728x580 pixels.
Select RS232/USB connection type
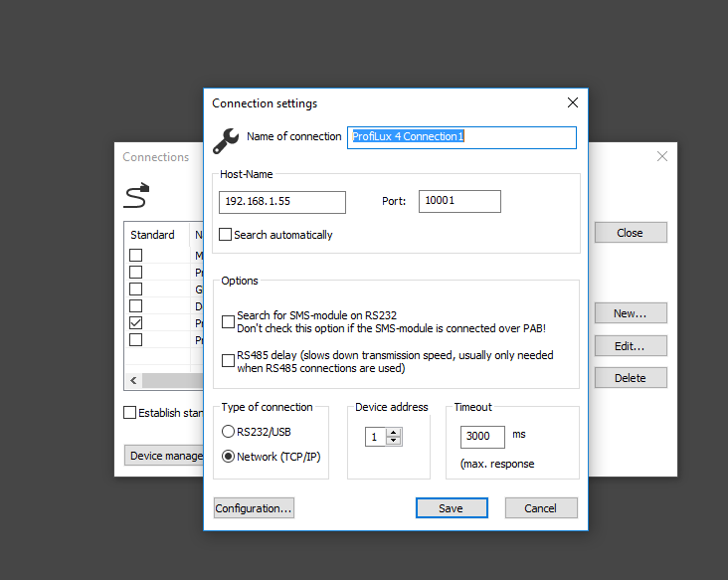228,432
